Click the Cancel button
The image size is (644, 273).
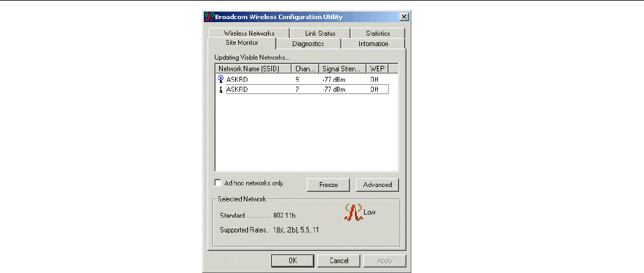pyautogui.click(x=339, y=261)
